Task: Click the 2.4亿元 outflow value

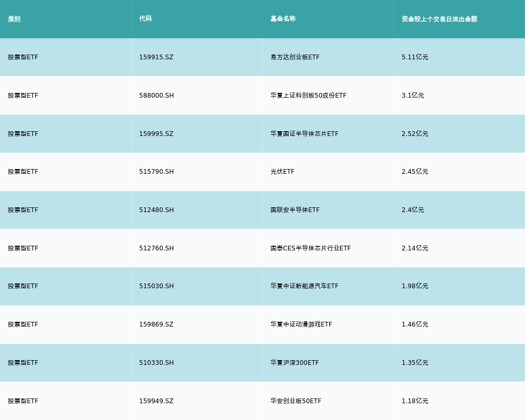Action: (x=413, y=210)
